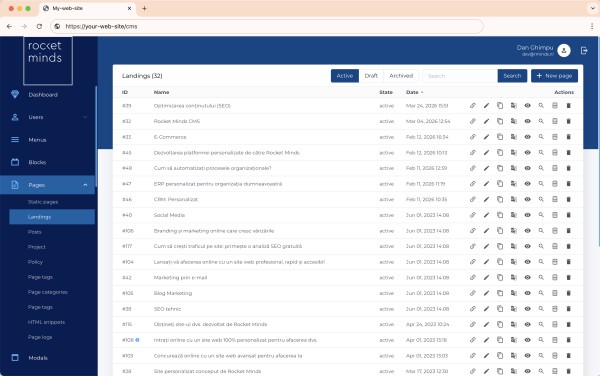The image size is (600, 376).
Task: Open Page categories in sidebar
Action: [47, 292]
